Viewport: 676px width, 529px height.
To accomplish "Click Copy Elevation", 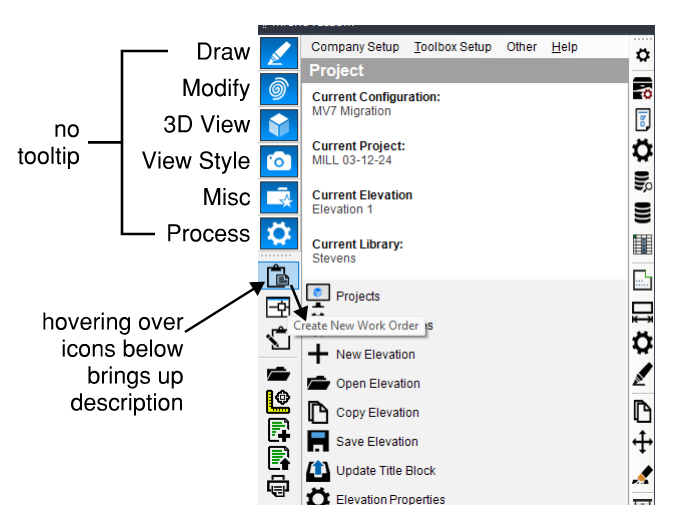I will [x=363, y=413].
